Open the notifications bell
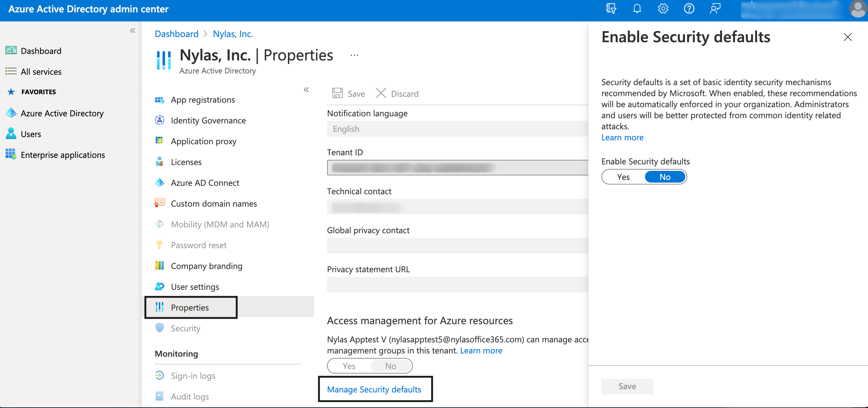 tap(637, 9)
